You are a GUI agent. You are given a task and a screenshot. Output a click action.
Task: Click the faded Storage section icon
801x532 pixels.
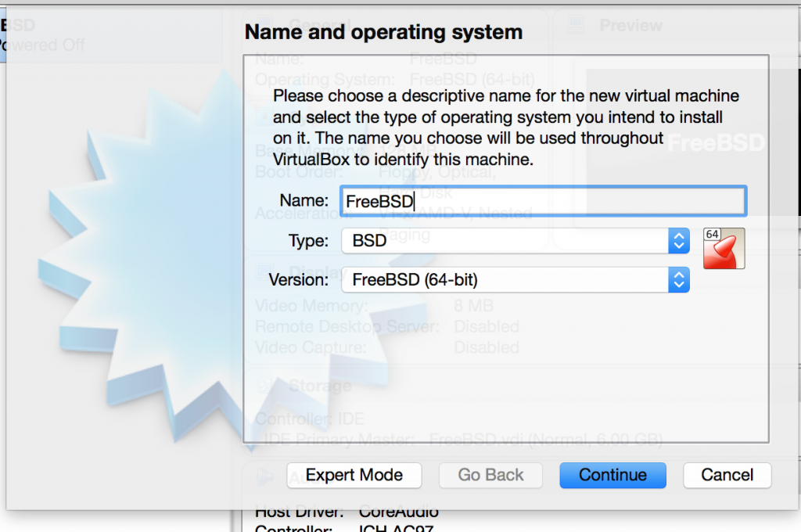[x=265, y=386]
